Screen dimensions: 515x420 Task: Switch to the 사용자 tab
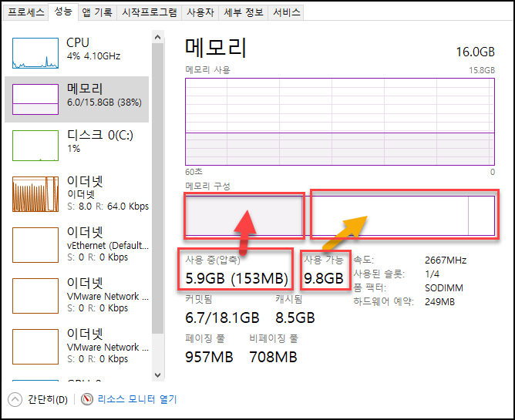[200, 12]
